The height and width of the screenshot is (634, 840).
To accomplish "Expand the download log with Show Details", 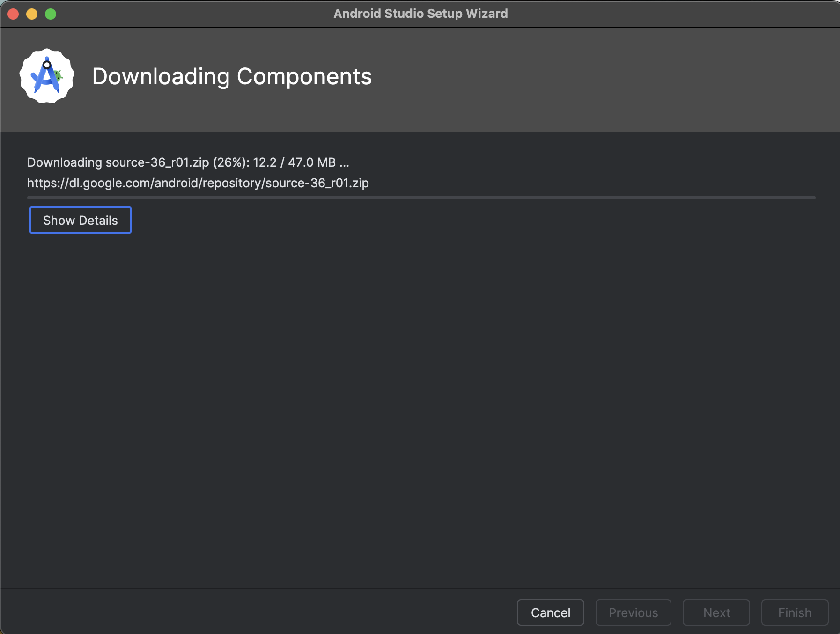I will coord(80,220).
